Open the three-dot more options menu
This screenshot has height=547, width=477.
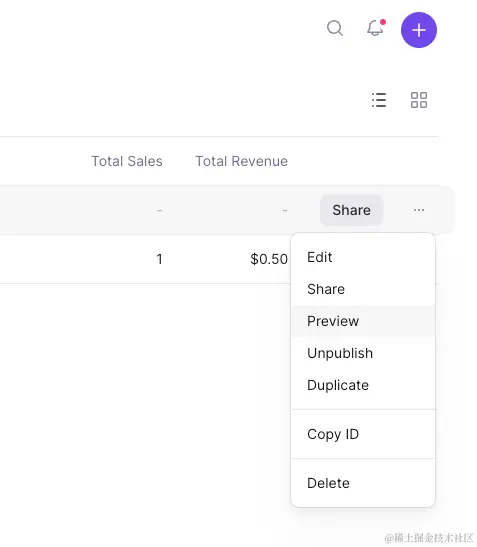tap(419, 210)
